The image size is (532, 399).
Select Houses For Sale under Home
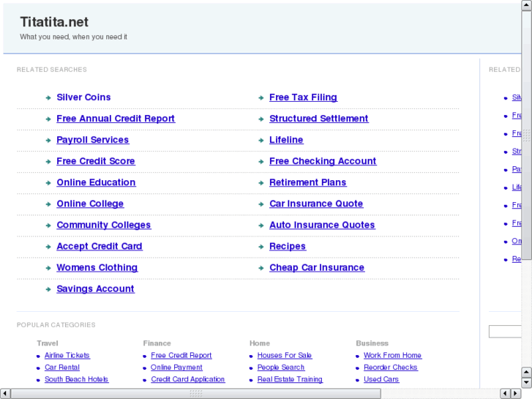[x=284, y=355]
